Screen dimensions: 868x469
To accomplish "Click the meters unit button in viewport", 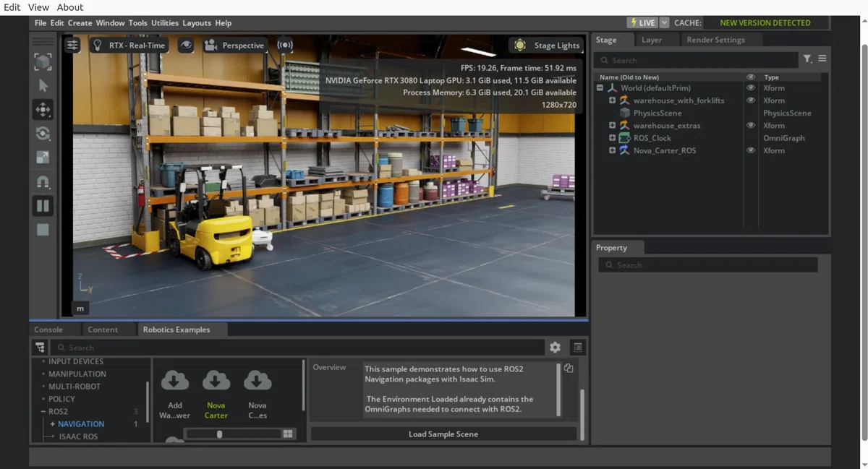I will point(80,308).
